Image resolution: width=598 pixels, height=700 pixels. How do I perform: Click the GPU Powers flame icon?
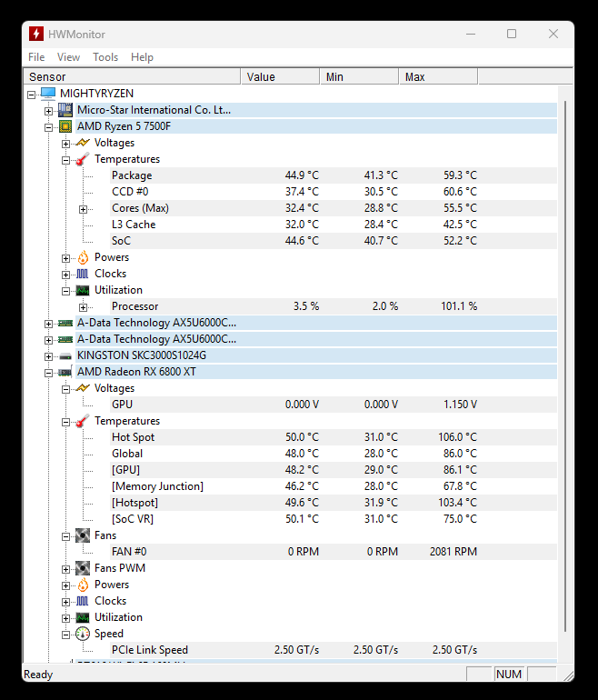click(83, 585)
